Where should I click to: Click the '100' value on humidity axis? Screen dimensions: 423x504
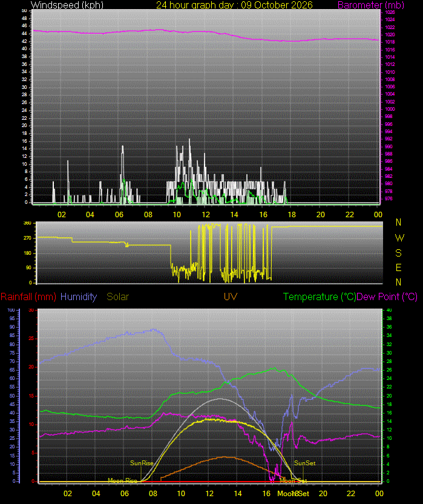pyautogui.click(x=11, y=310)
